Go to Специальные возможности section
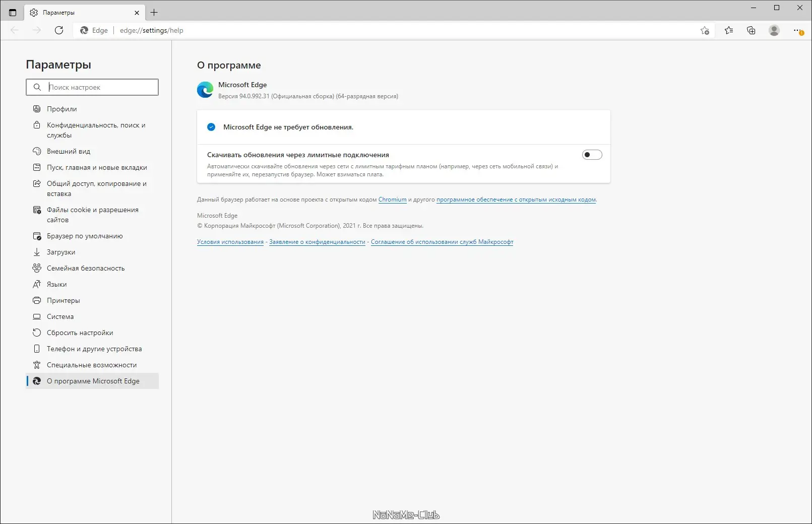 [x=92, y=365]
